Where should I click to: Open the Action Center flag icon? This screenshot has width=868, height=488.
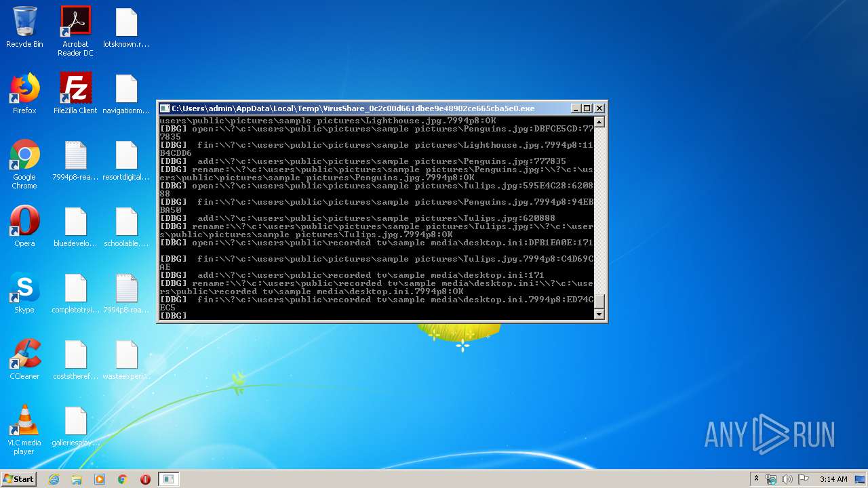[x=804, y=479]
